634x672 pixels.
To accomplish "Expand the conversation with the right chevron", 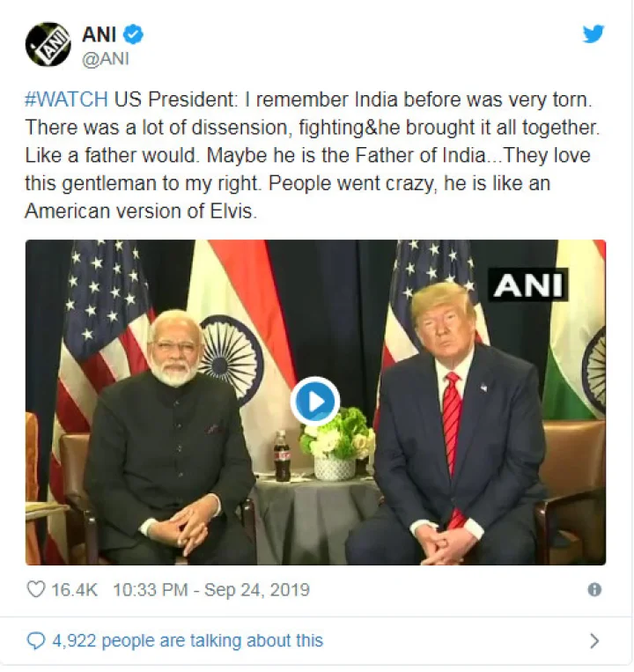I will pos(594,641).
